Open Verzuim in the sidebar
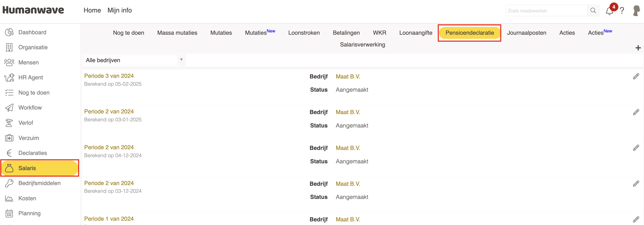 pos(29,138)
